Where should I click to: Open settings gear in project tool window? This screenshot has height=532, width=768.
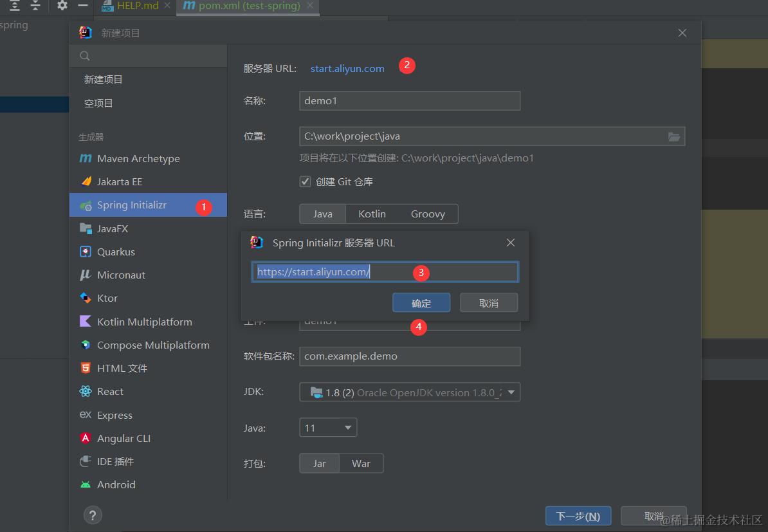62,5
